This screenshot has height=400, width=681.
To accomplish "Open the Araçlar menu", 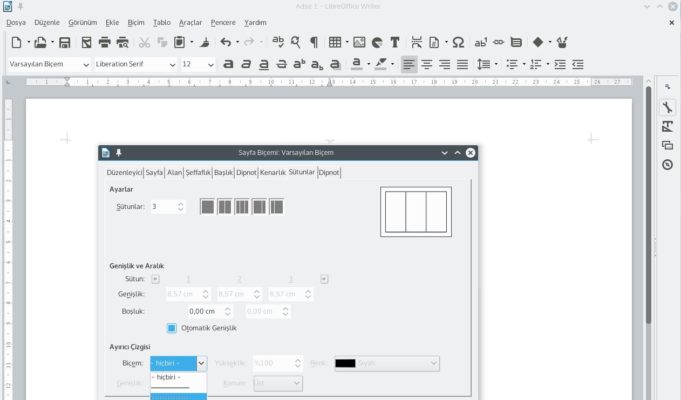I will coord(190,22).
